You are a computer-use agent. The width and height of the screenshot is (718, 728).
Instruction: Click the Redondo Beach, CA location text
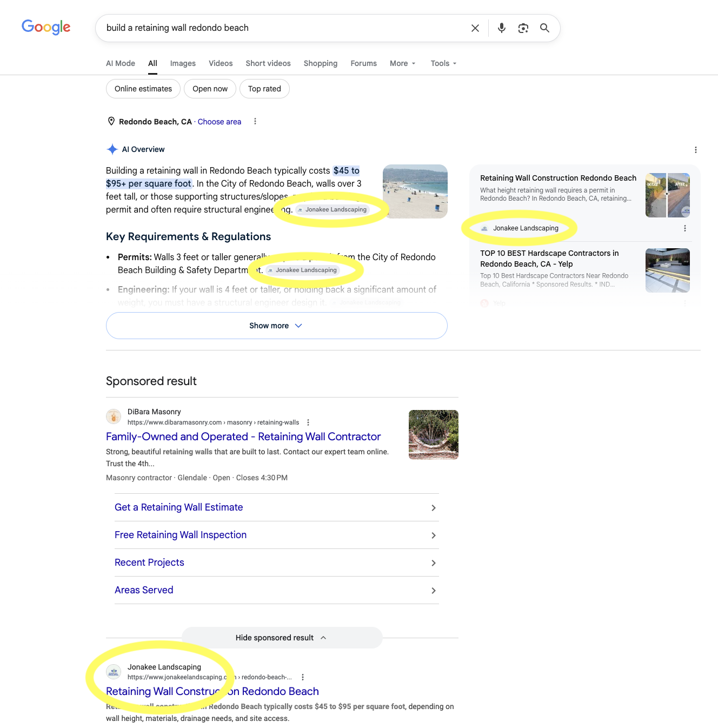pos(155,122)
